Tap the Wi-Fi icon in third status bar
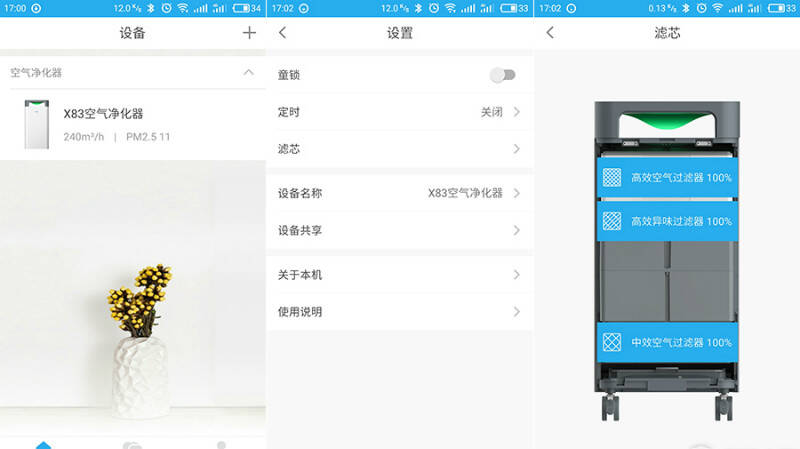The image size is (800, 449). coord(717,8)
